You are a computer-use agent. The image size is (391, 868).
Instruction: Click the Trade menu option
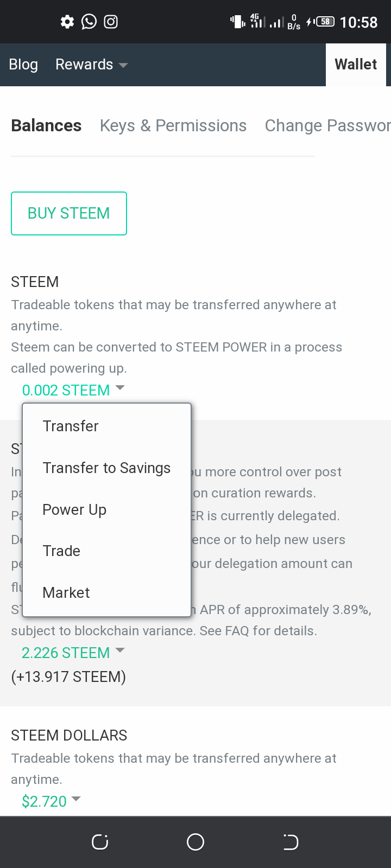tap(61, 551)
